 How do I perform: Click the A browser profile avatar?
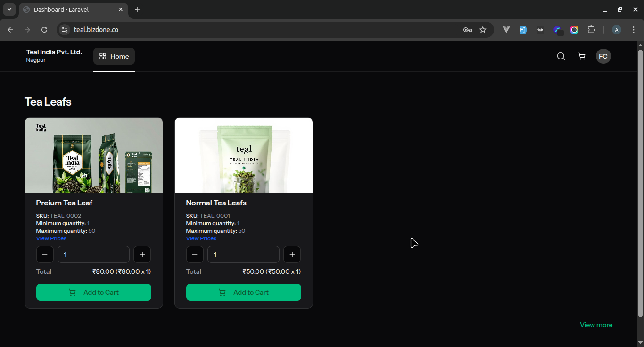(616, 29)
